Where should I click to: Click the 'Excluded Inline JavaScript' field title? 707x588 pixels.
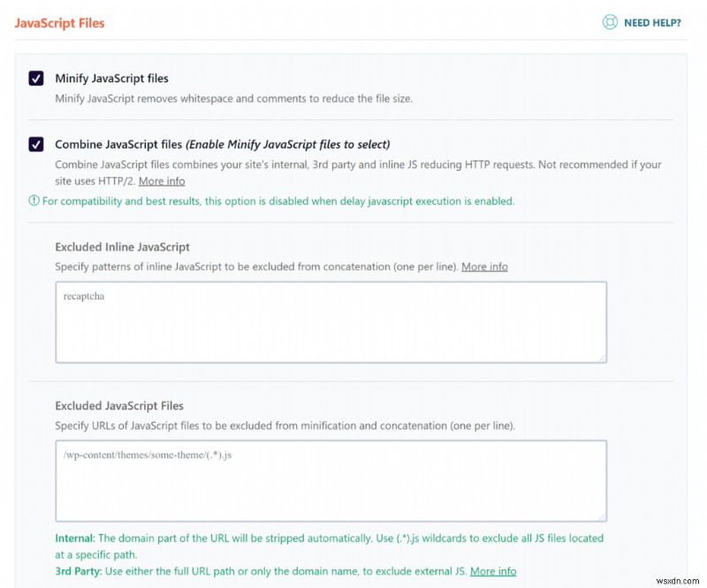(x=122, y=248)
